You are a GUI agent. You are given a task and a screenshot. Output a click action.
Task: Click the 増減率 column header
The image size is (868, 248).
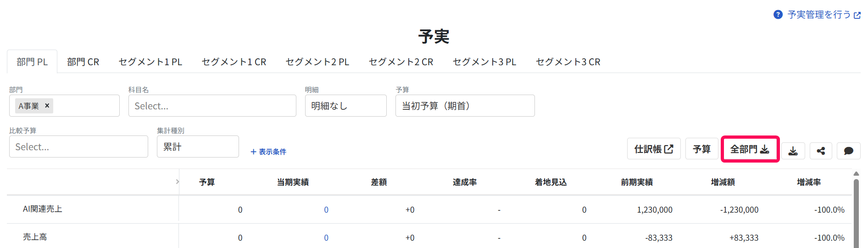(x=809, y=182)
